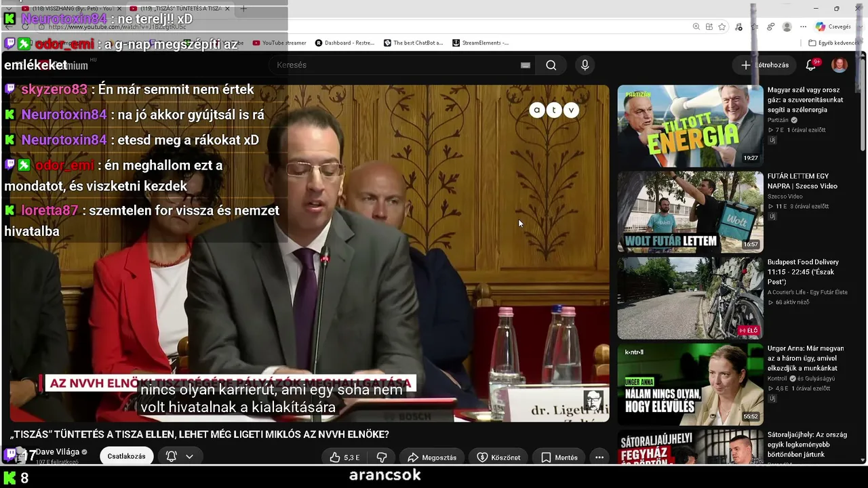This screenshot has width=868, height=488.
Task: Open the browser profile icon
Action: [787, 26]
